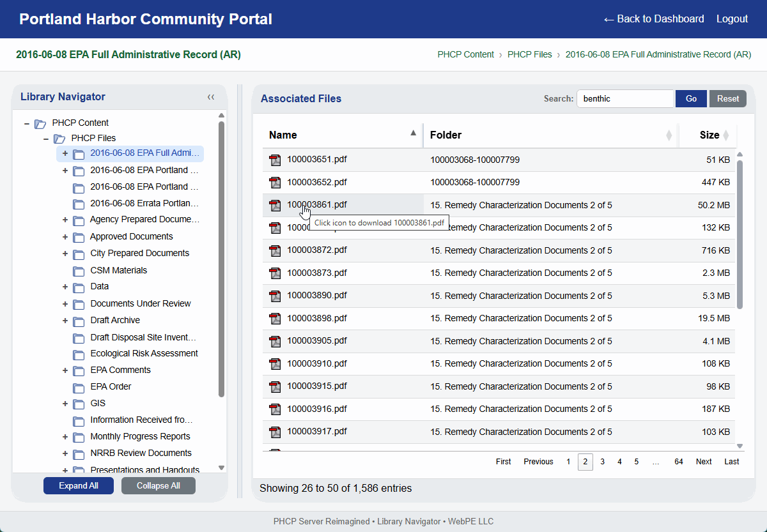Download PDF icon for 100003915.pdf
Viewport: 767px width, 532px height.
tap(275, 386)
